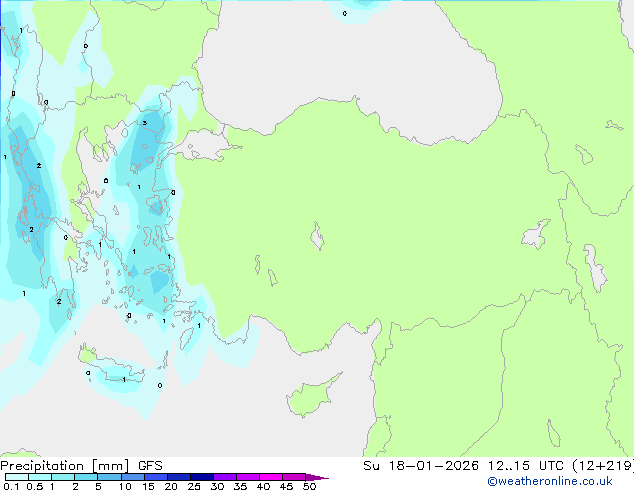Click the 'Precipitation [mm]' title text
The height and width of the screenshot is (490, 634).
tap(65, 466)
